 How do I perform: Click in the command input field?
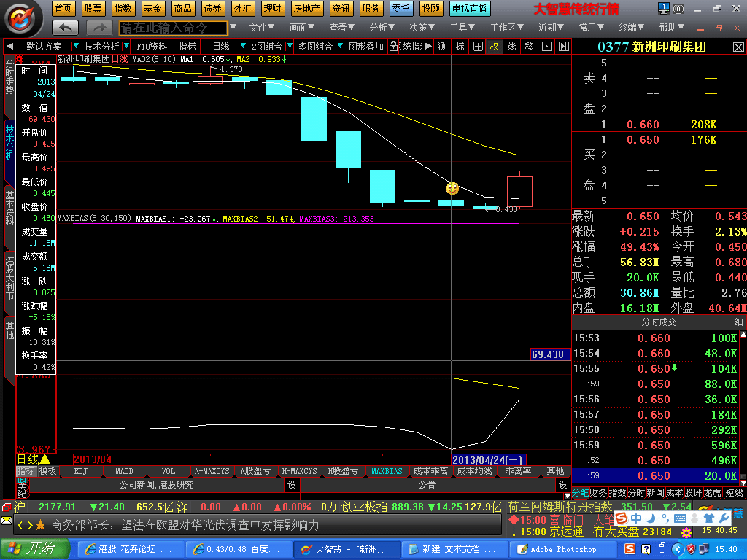pyautogui.click(x=173, y=28)
